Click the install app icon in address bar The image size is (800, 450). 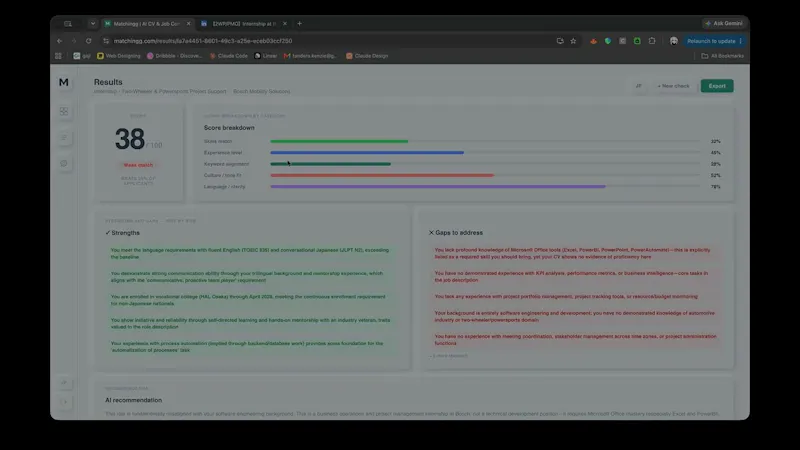click(560, 41)
